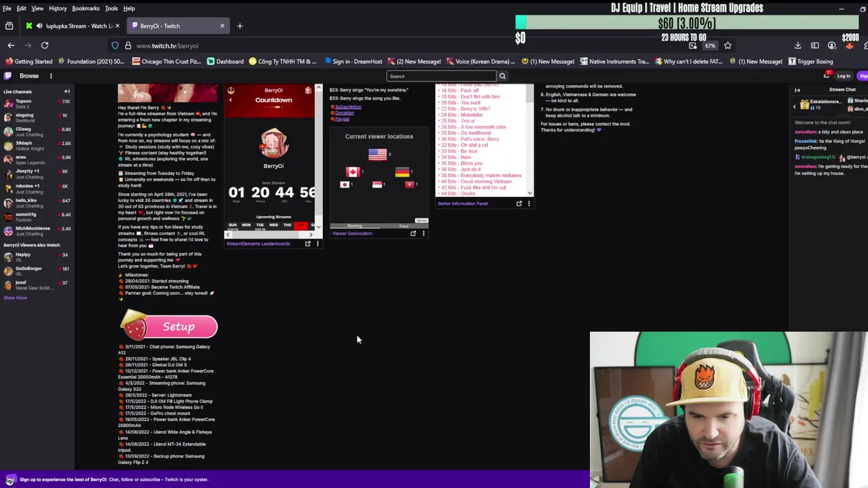Open the Getting Started bookmark
The width and height of the screenshot is (868, 488).
pos(28,61)
